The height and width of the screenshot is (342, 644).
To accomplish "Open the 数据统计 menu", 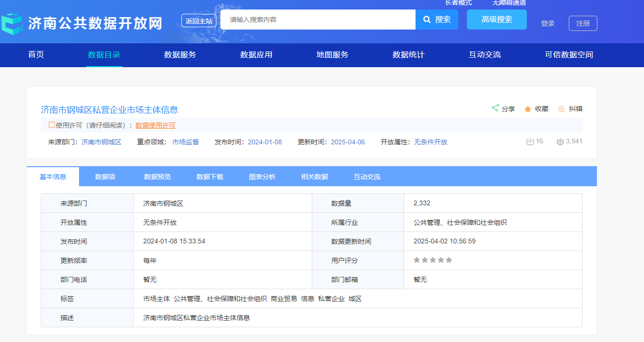I will coord(409,55).
